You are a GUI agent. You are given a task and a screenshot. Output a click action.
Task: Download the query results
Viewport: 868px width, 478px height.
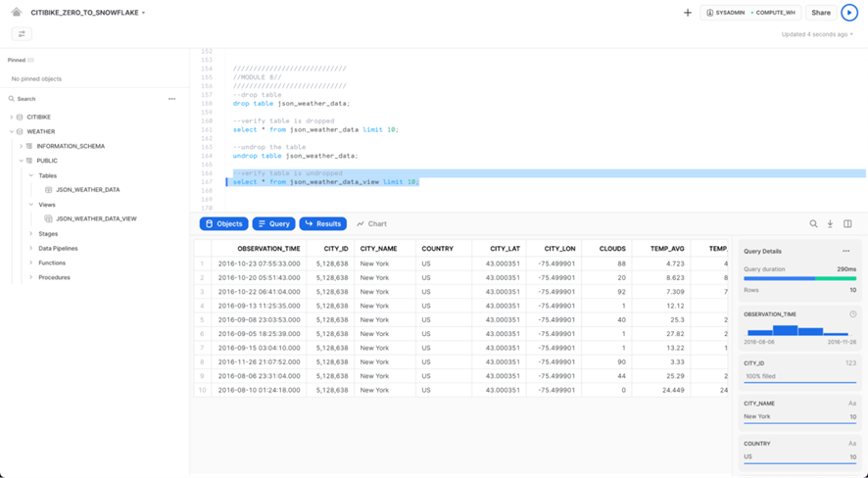pyautogui.click(x=830, y=224)
